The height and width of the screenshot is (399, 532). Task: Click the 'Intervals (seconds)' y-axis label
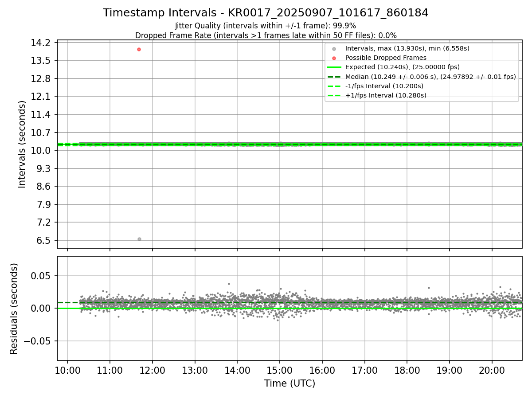pyautogui.click(x=22, y=144)
